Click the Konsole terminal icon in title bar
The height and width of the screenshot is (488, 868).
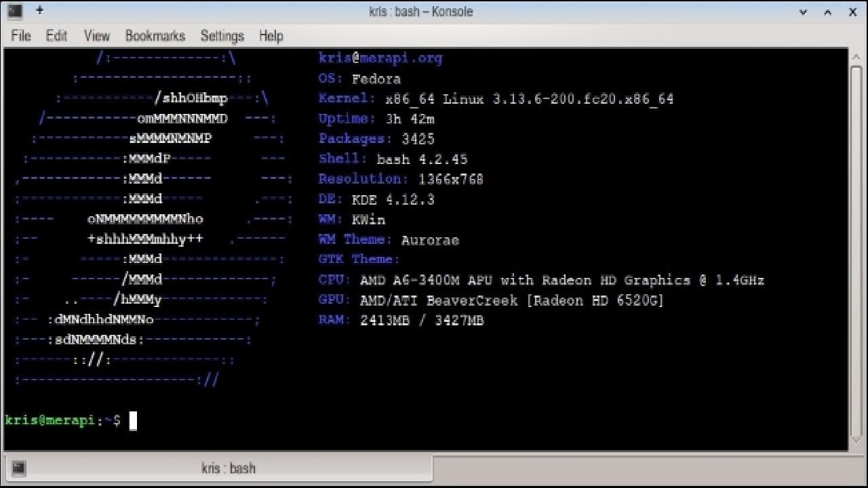point(15,11)
